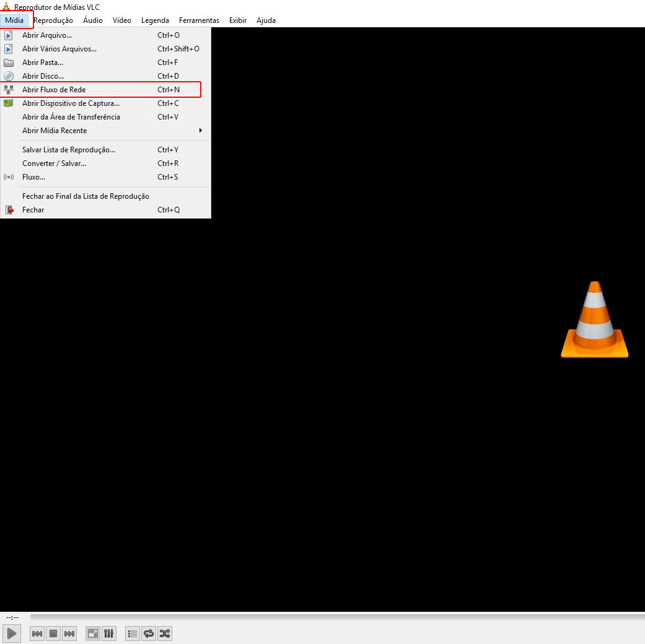Click the previous media button
The width and height of the screenshot is (645, 644).
click(37, 633)
